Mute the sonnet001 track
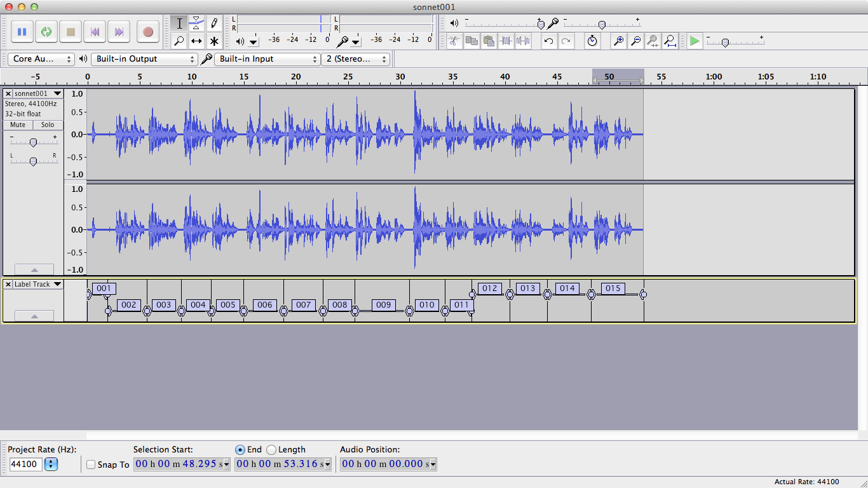This screenshot has width=868, height=488. pos(18,125)
